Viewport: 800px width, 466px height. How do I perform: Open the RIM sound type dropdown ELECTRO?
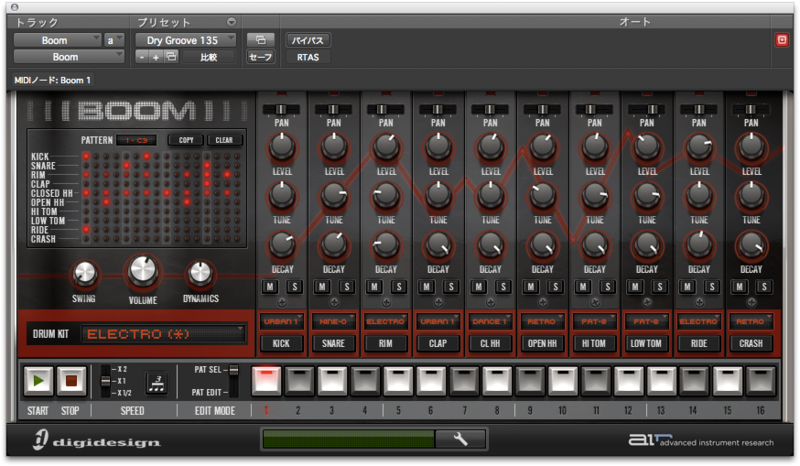386,321
